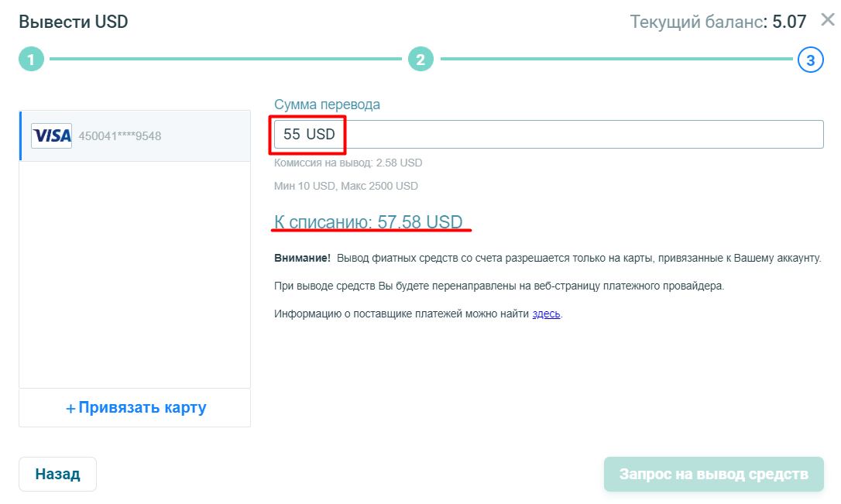This screenshot has height=504, width=841.
Task: Click the Вывести USD dialog title
Action: click(x=74, y=22)
